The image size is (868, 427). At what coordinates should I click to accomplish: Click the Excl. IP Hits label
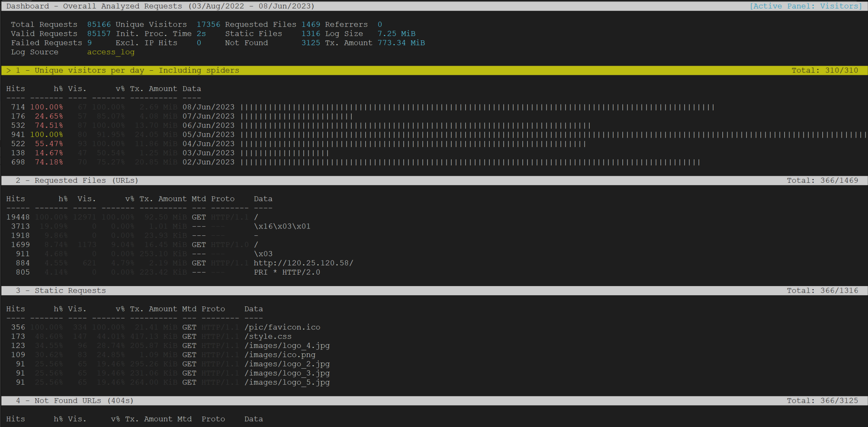[x=146, y=43]
